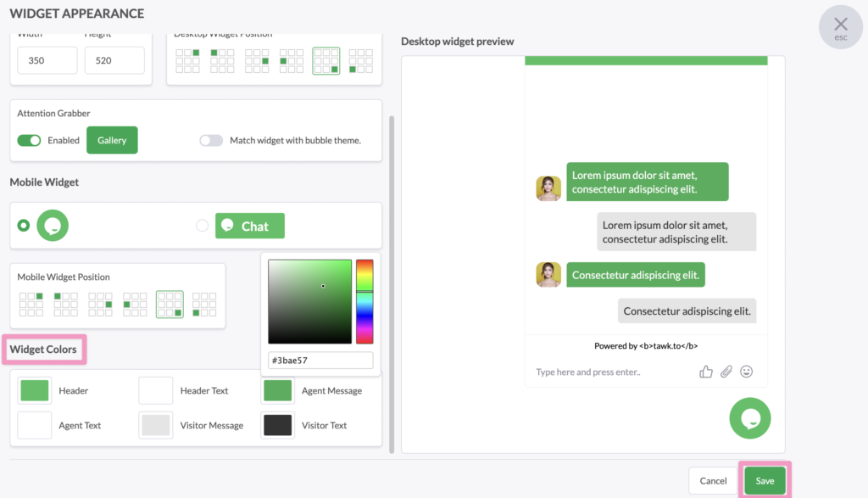Viewport: 868px width, 498px height.
Task: Open the Header color swatch
Action: (34, 390)
